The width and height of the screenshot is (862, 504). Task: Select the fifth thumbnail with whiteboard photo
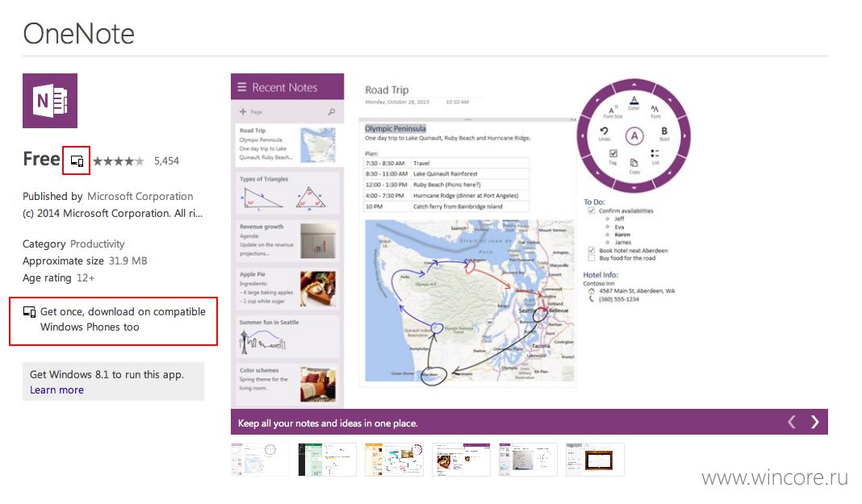coord(529,460)
